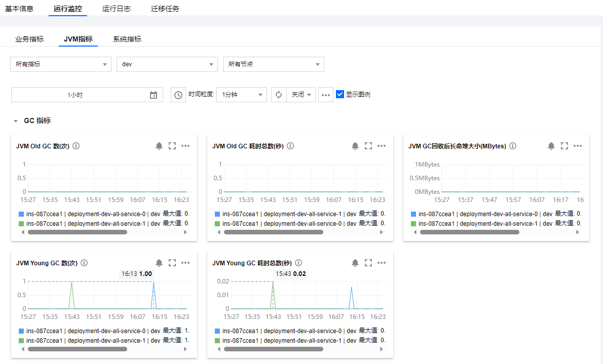This screenshot has height=364, width=603.
Task: Click bell icon on JVM Young GC 耗时总数(秒) chart
Action: [x=355, y=263]
